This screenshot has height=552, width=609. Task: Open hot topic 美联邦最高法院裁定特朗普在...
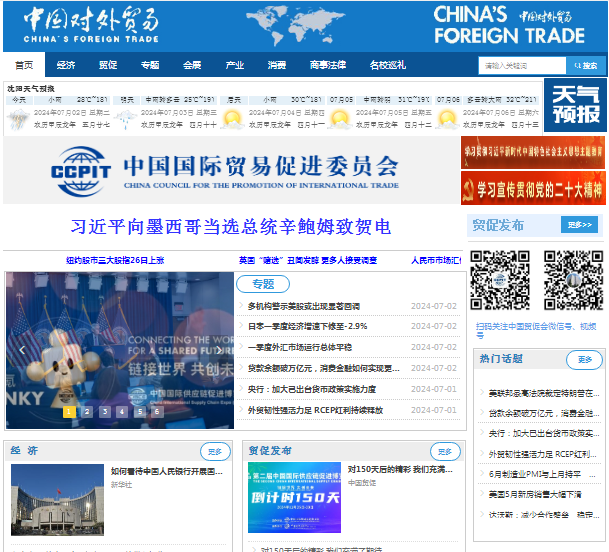(544, 394)
